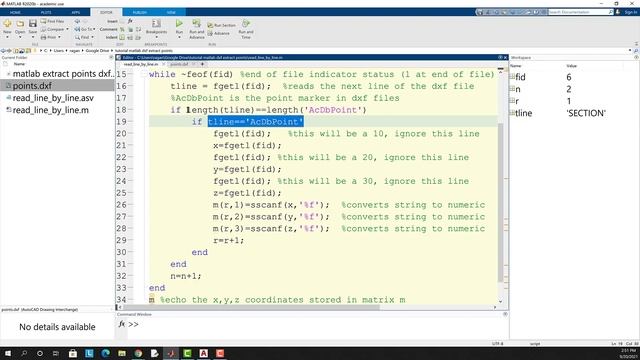This screenshot has width=640, height=360.
Task: Click the smart indent icon
Action: (122, 37)
